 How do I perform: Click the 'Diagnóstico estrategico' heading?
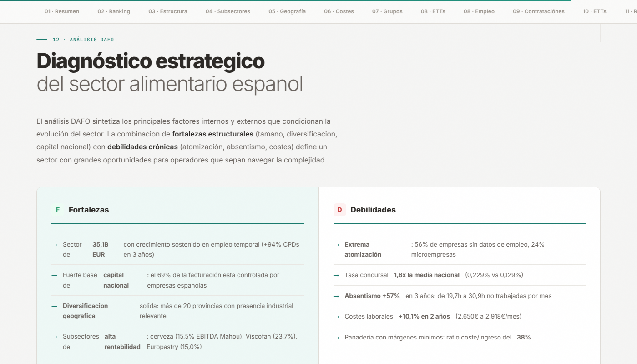coord(151,61)
